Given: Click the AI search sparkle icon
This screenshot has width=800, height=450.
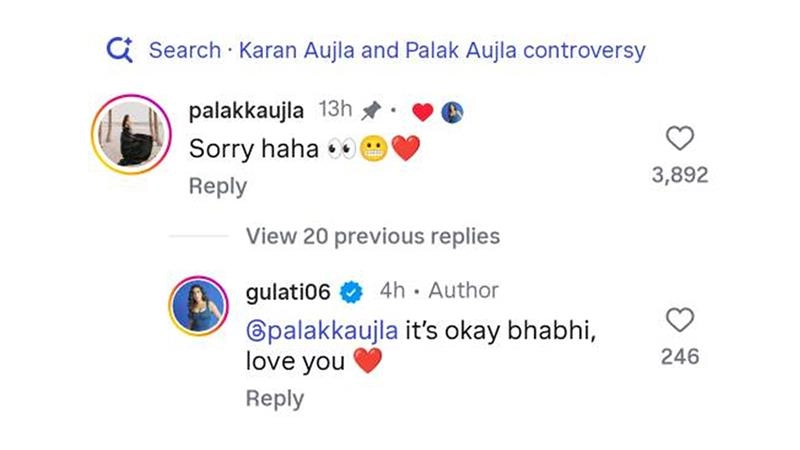Looking at the screenshot, I should coord(119,49).
